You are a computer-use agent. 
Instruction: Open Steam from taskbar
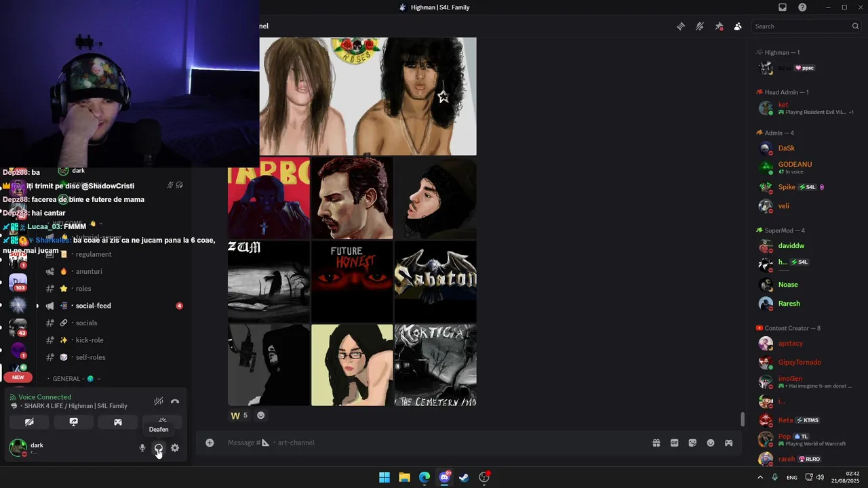[464, 477]
